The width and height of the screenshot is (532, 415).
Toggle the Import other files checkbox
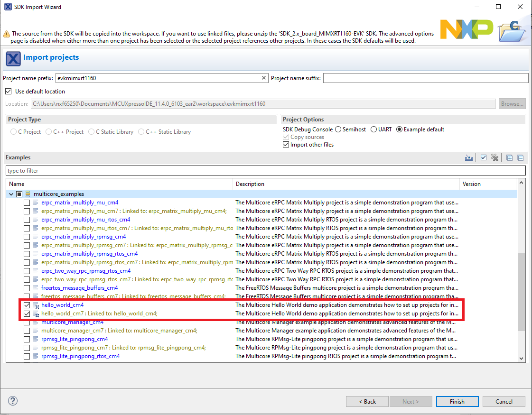tap(286, 145)
